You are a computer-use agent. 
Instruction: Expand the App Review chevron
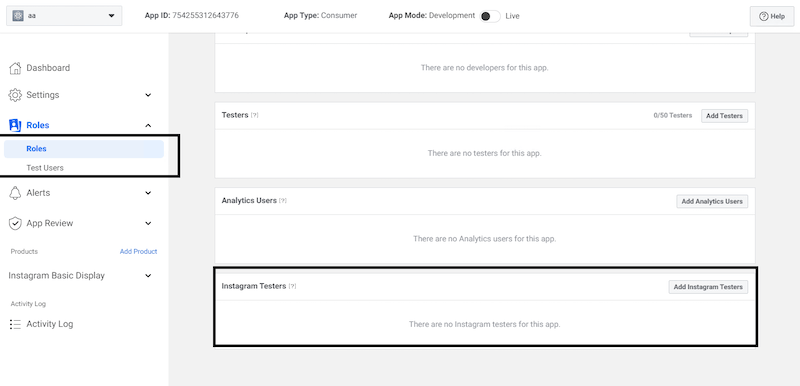click(148, 223)
